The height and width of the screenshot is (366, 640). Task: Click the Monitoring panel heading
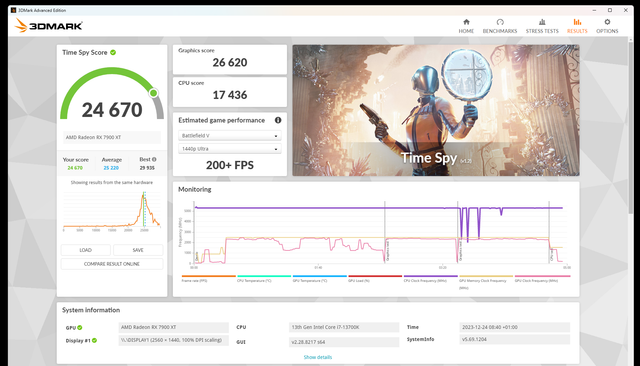195,189
